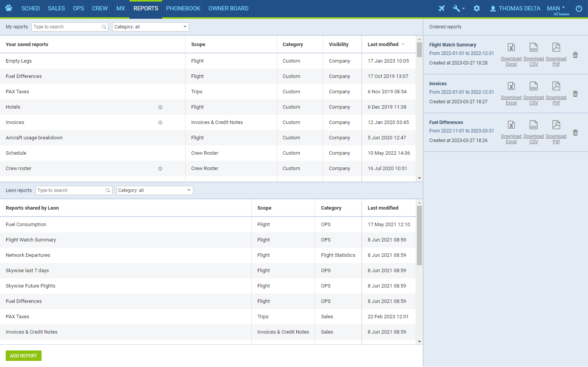Screen dimensions: 588x367
Task: Click the clock icon on the Crew roster row
Action: coord(160,169)
